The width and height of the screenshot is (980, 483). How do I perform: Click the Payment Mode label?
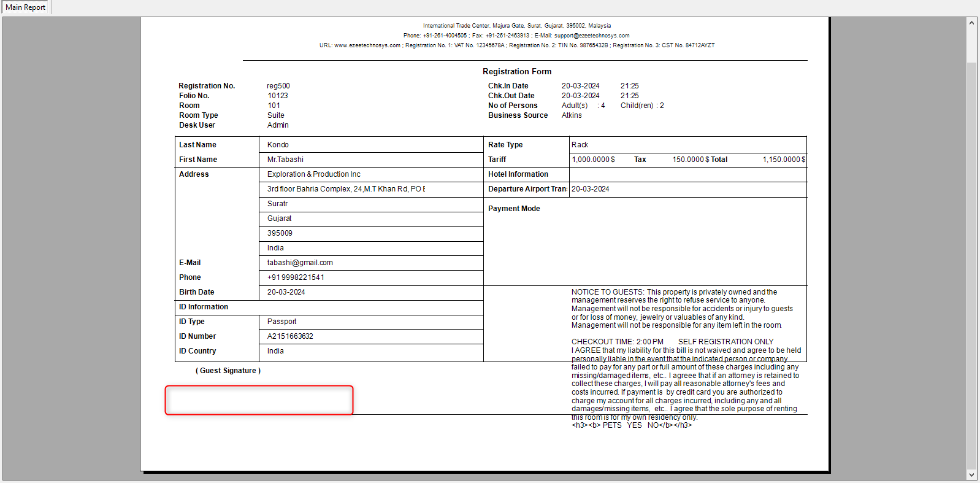coord(514,209)
